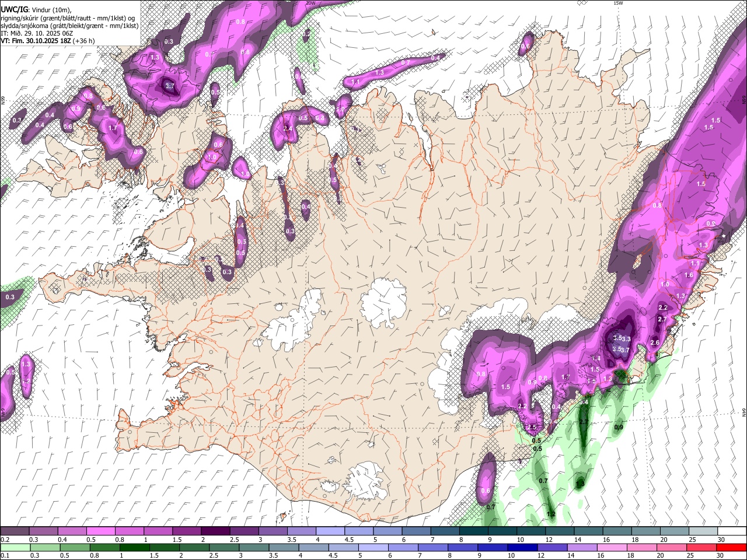Click the pale grey 25–30 snow swatch
The height and width of the screenshot is (560, 747).
703,531
